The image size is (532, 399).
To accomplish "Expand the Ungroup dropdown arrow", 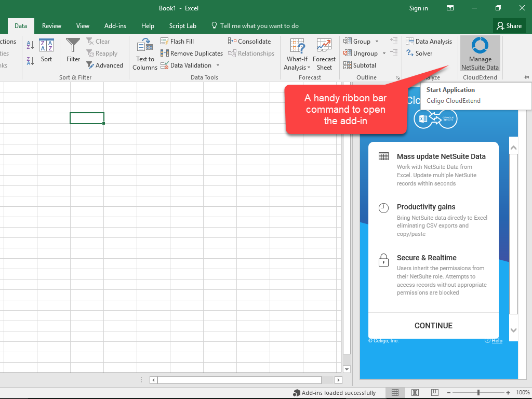I will [x=384, y=54].
